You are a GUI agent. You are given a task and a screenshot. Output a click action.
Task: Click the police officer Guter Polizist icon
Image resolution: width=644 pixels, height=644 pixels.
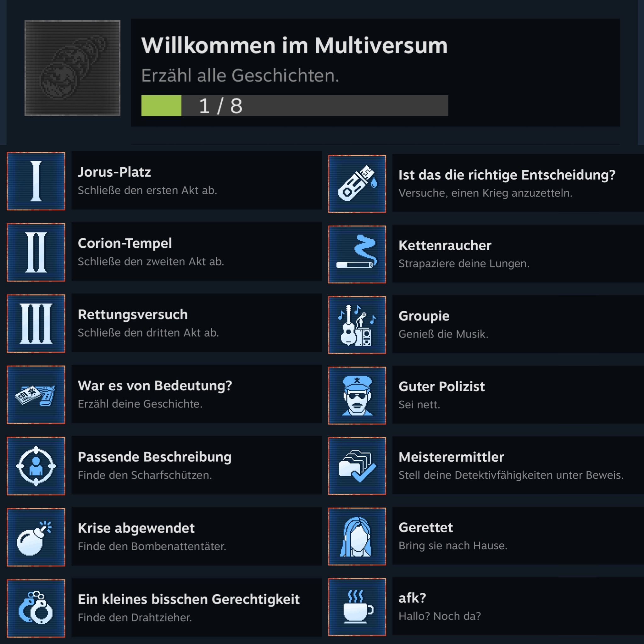coord(357,395)
